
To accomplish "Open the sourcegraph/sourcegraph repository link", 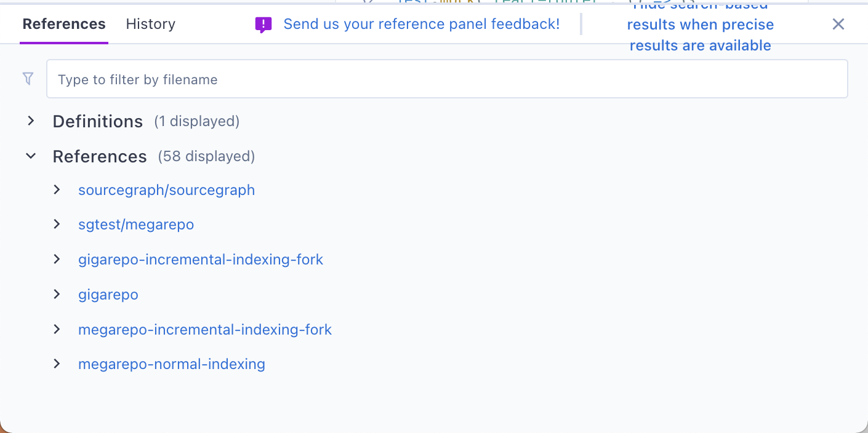I will (x=166, y=190).
